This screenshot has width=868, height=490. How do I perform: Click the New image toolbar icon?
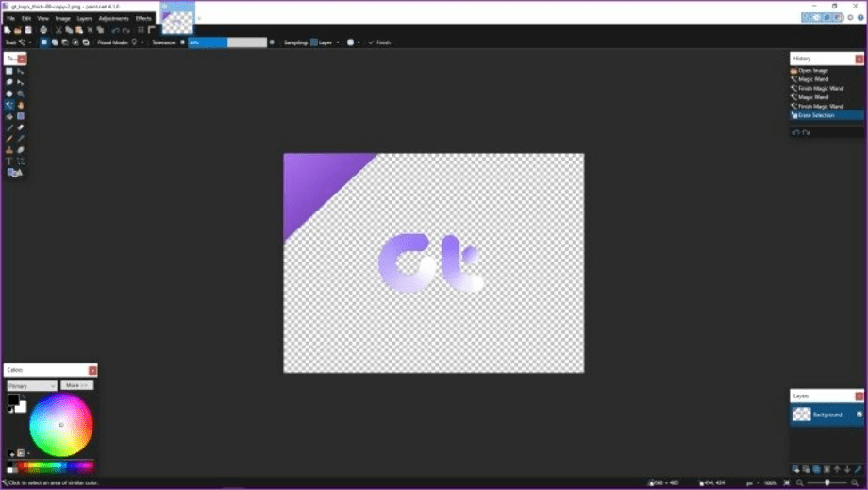8,30
